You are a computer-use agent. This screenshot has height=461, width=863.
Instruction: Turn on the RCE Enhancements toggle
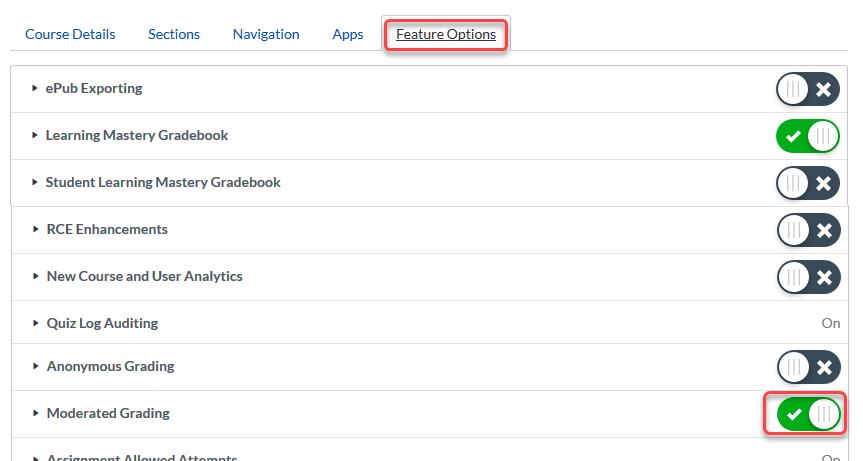tap(809, 230)
